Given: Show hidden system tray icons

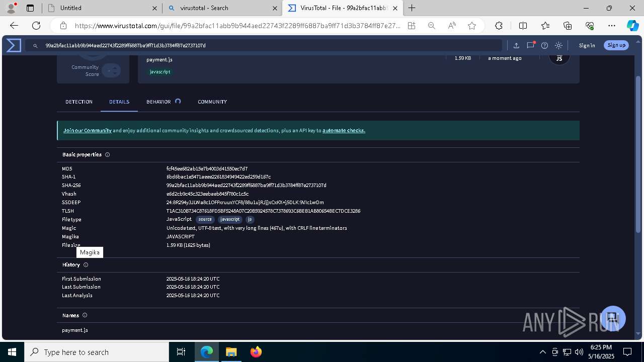Looking at the screenshot, I should pyautogui.click(x=542, y=352).
